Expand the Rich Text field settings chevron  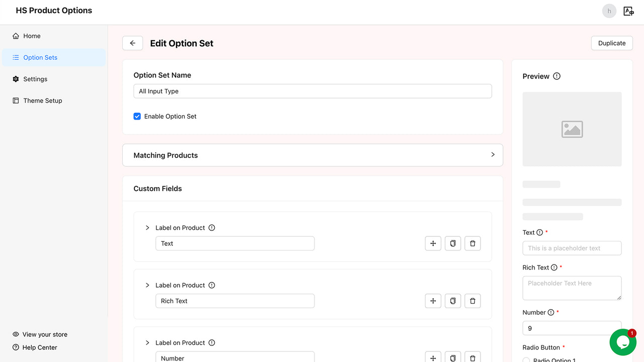(x=147, y=285)
